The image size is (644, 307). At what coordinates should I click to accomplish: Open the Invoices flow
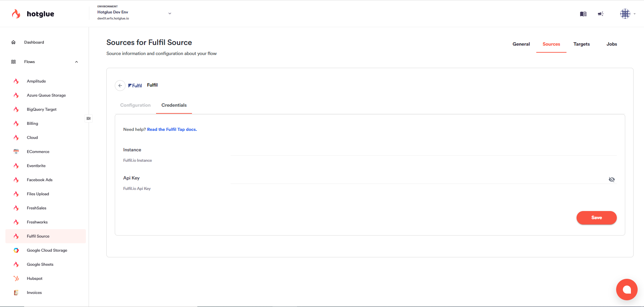(34, 293)
